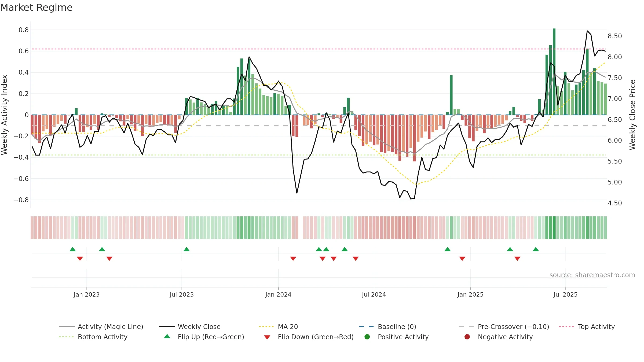
Task: Click the −0.8 left axis tick label
Action: 21,200
